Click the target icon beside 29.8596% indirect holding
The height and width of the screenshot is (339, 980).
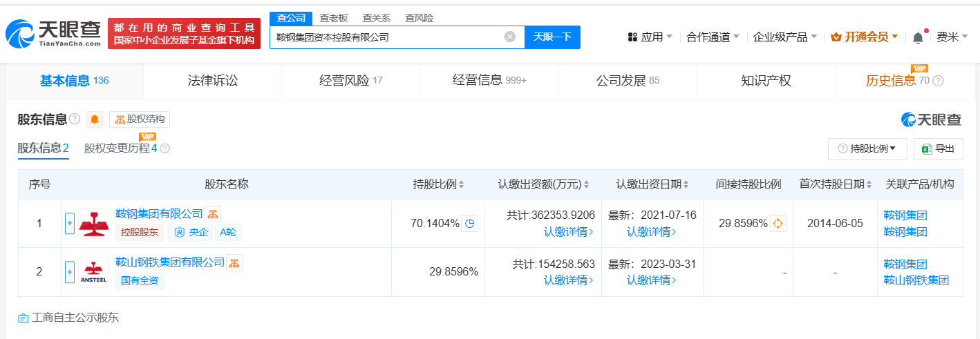pyautogui.click(x=778, y=223)
